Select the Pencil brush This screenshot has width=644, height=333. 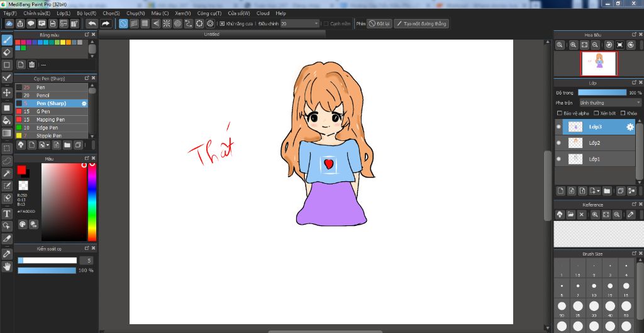pyautogui.click(x=52, y=96)
